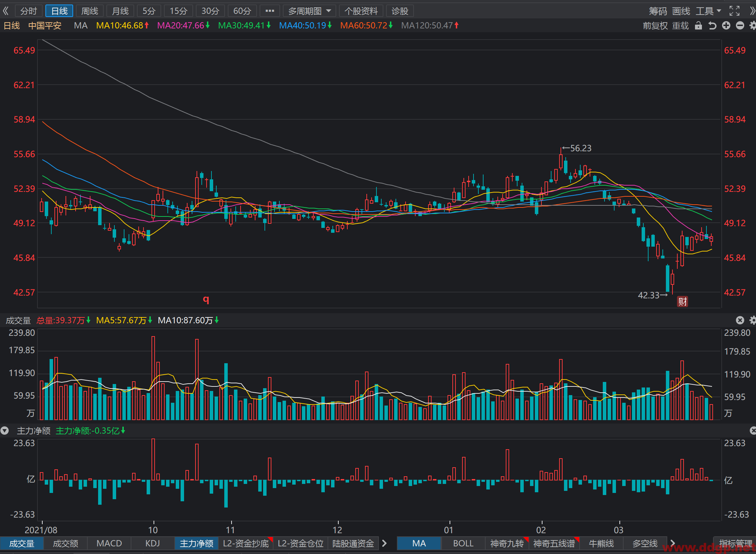The width and height of the screenshot is (756, 554).
Task: Switch to the 周线 weekly tab
Action: click(89, 11)
